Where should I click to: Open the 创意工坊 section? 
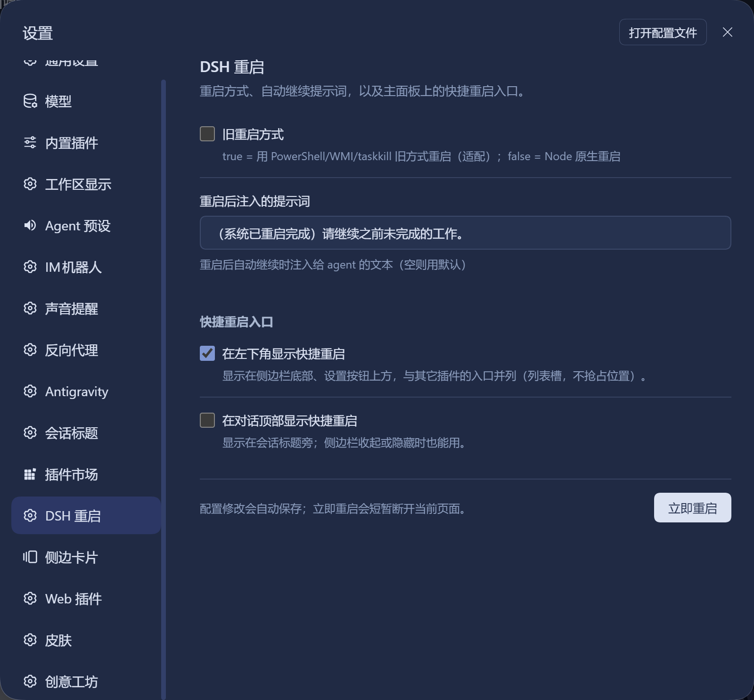86,681
